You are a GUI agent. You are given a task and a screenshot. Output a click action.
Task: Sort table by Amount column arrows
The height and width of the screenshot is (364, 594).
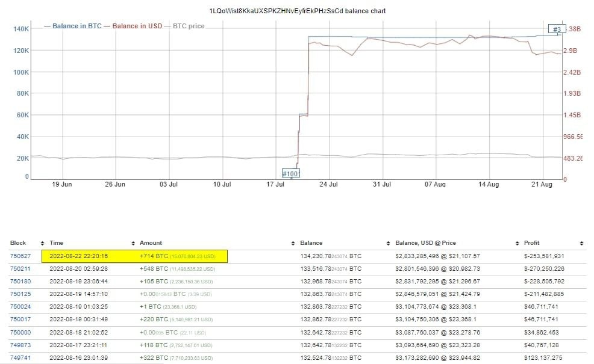(x=293, y=243)
